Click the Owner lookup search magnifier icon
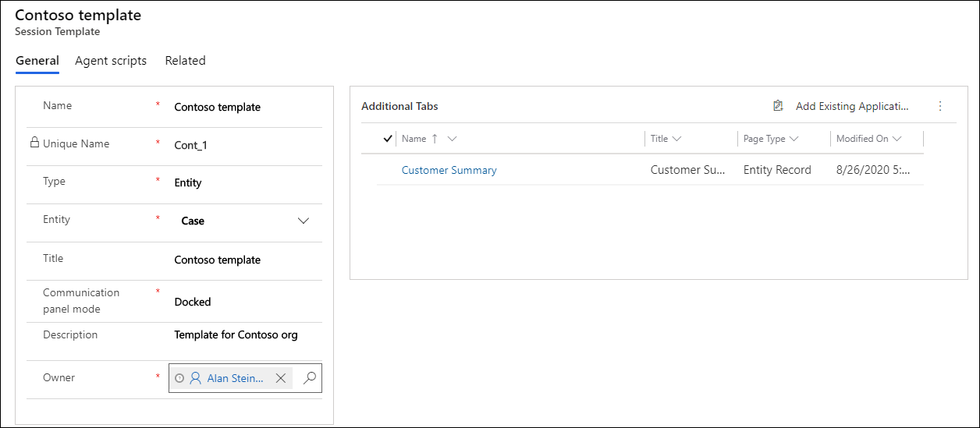980x428 pixels. 310,378
